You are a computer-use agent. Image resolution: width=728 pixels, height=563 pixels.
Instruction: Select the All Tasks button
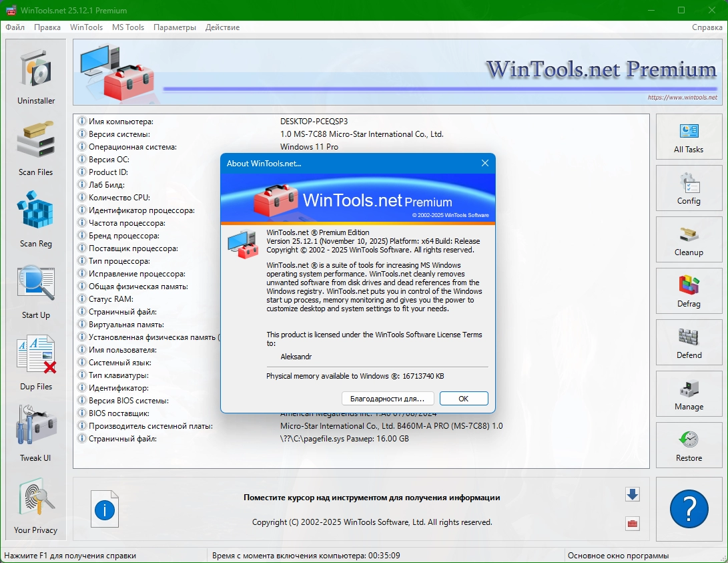point(689,137)
